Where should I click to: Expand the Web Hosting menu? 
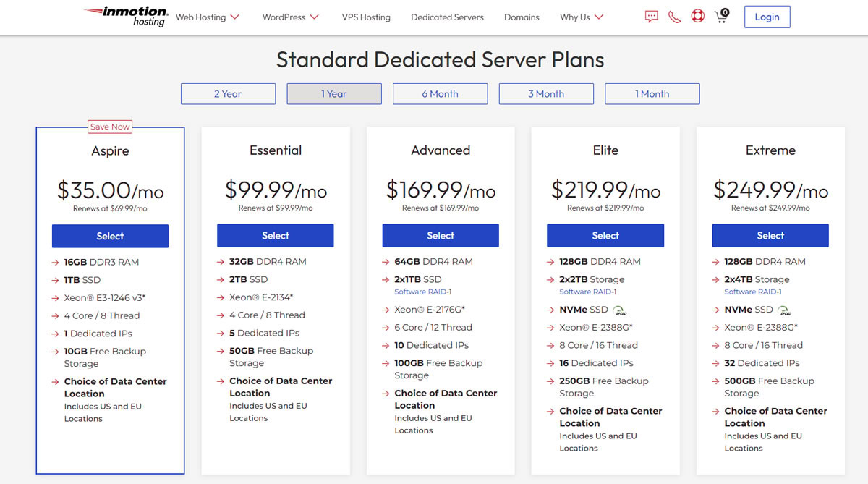[x=208, y=17]
